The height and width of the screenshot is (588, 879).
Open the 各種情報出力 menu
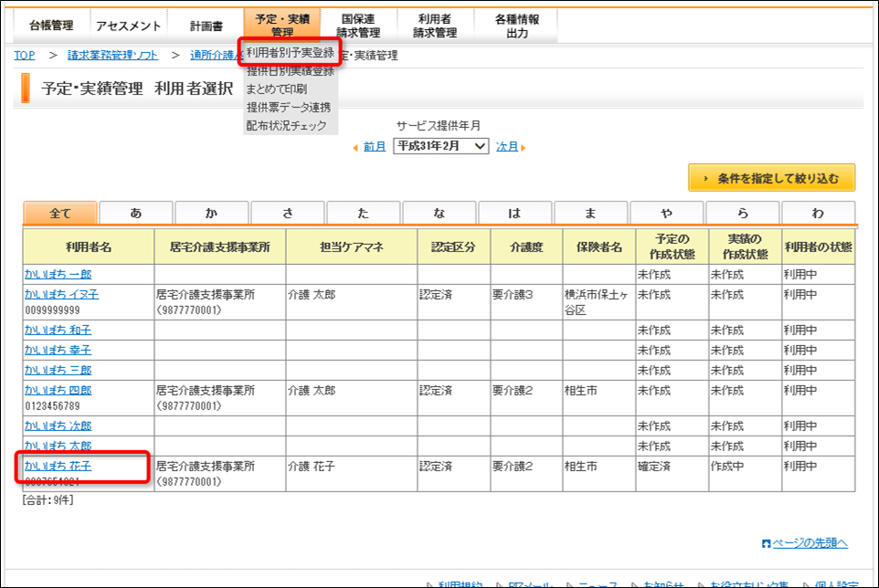(516, 26)
